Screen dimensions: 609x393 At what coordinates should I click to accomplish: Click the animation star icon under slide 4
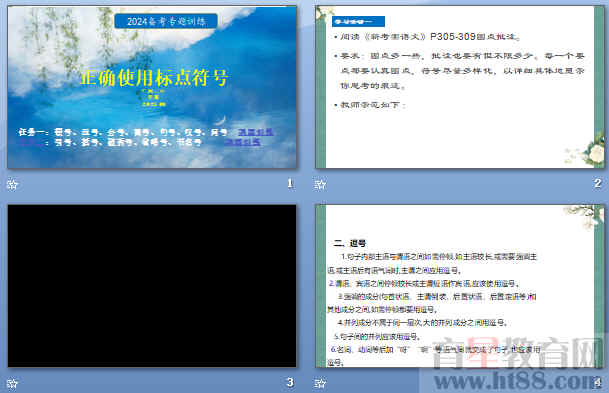point(320,384)
